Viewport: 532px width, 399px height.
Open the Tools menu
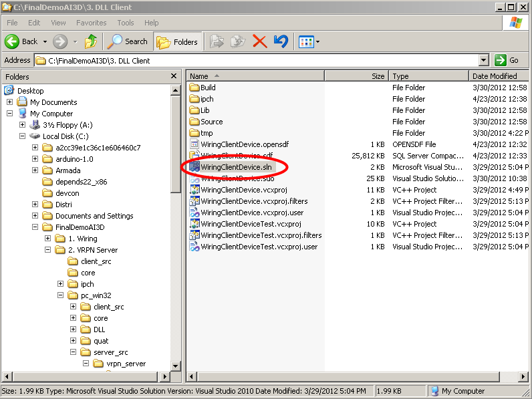click(x=125, y=23)
